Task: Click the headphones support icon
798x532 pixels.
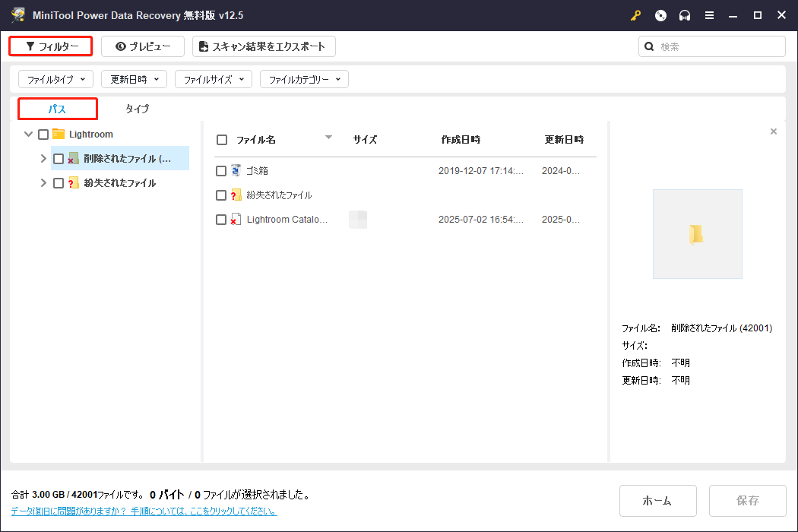Action: [x=685, y=16]
